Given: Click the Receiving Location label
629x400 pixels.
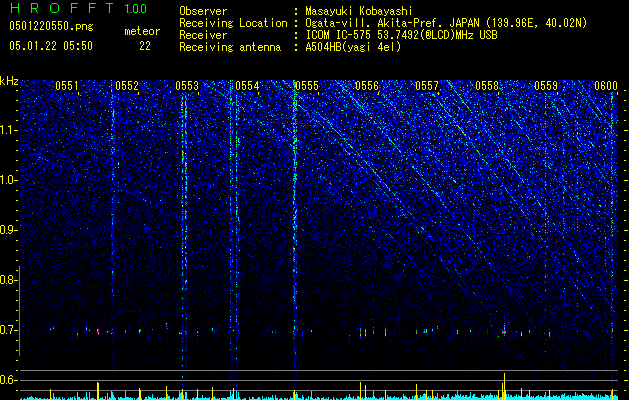Looking at the screenshot, I should (x=233, y=23).
